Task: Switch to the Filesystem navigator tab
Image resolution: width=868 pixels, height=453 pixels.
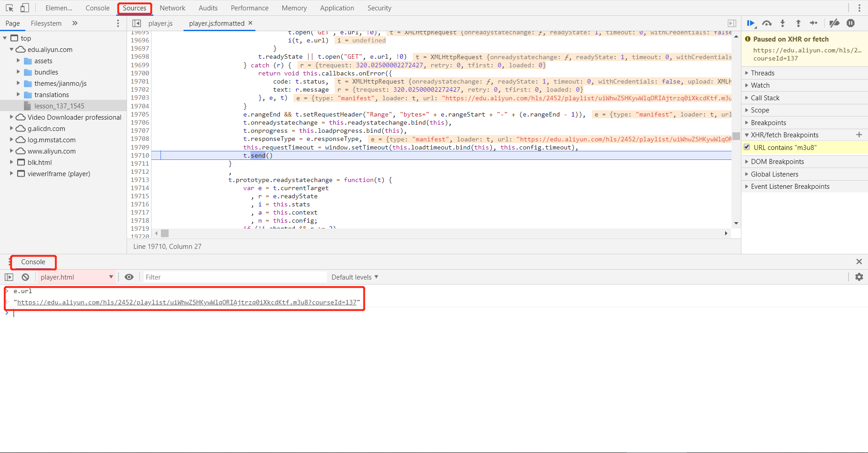Action: (x=46, y=23)
